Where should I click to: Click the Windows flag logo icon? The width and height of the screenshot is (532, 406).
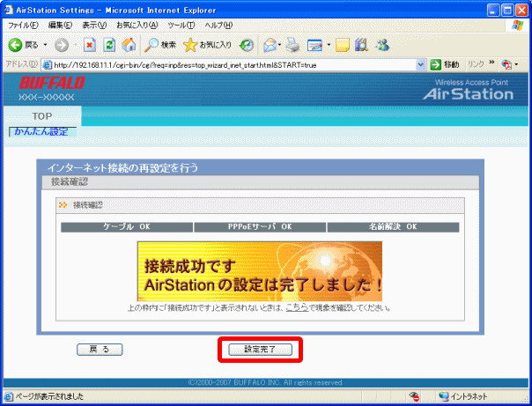tap(517, 25)
